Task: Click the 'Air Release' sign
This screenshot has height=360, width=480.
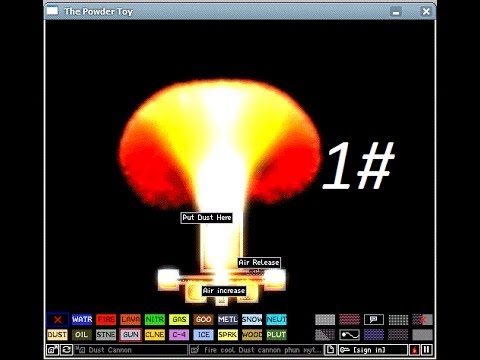Action: (x=259, y=263)
